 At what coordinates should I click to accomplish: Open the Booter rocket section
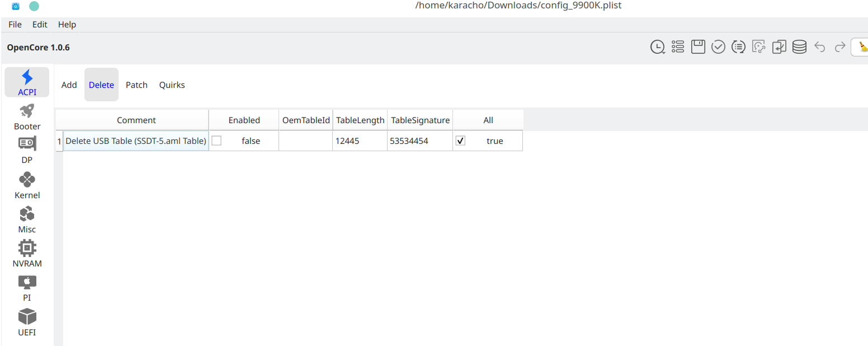click(x=27, y=117)
